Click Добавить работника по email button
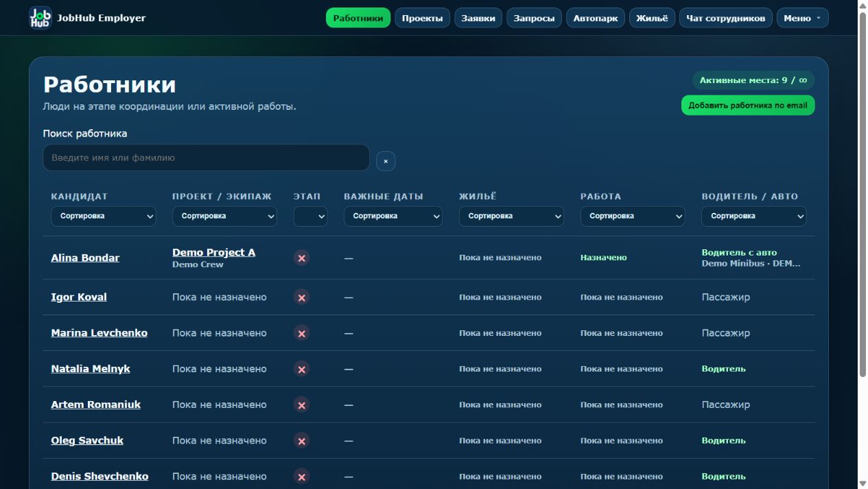Screen dimensions: 868x489 pos(748,105)
